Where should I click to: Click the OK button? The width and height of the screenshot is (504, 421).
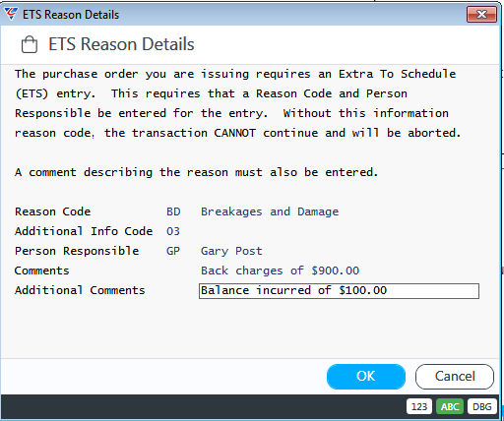tap(366, 377)
